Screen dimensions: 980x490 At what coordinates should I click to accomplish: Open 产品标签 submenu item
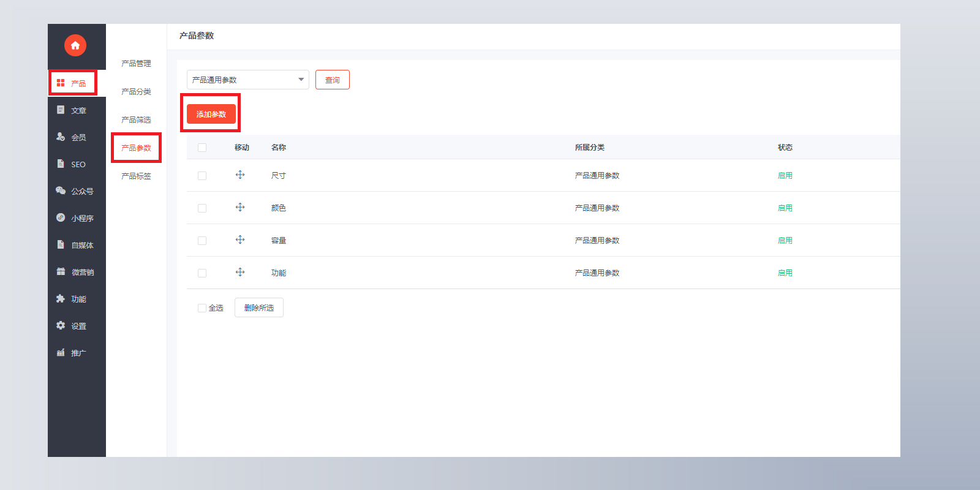(x=136, y=176)
